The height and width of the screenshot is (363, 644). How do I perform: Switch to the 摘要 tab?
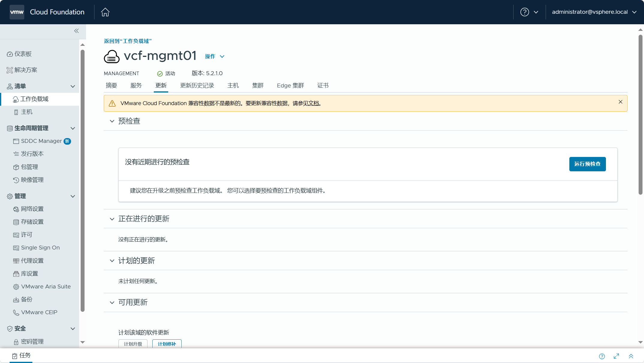111,86
